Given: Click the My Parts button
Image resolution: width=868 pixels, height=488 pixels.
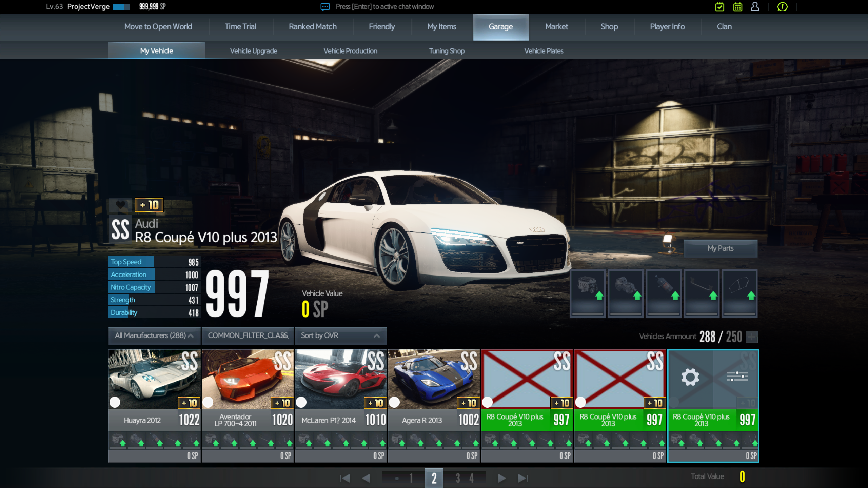Looking at the screenshot, I should point(721,248).
